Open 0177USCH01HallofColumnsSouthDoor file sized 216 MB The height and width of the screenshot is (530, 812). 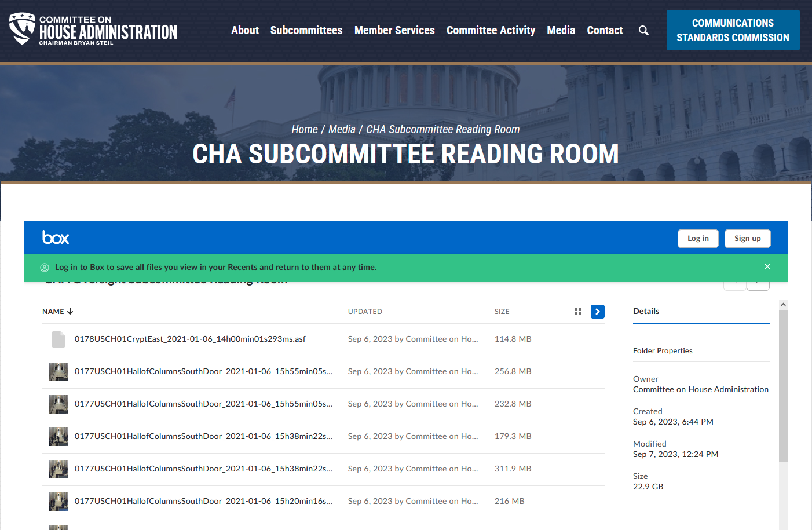(x=203, y=501)
